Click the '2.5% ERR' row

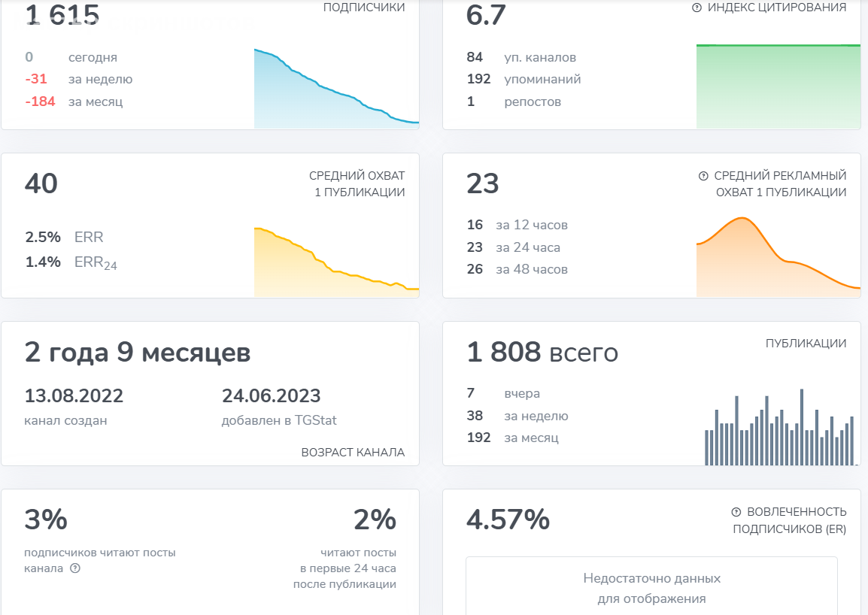click(64, 237)
